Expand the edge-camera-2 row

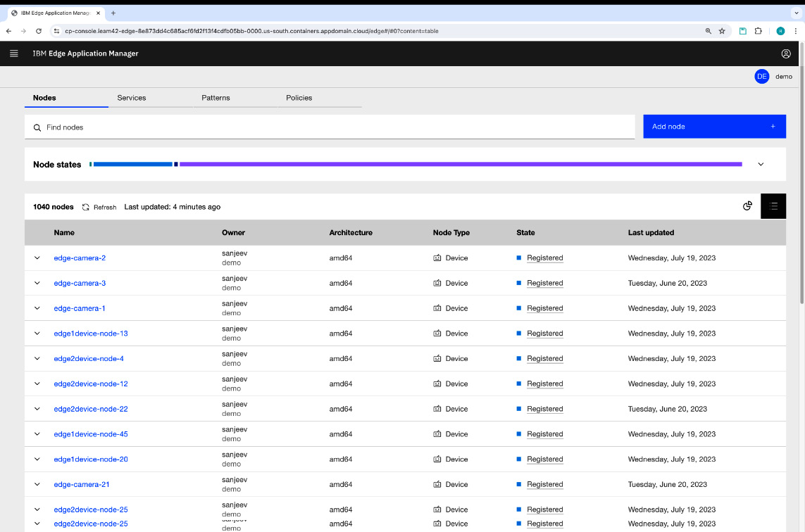point(37,258)
